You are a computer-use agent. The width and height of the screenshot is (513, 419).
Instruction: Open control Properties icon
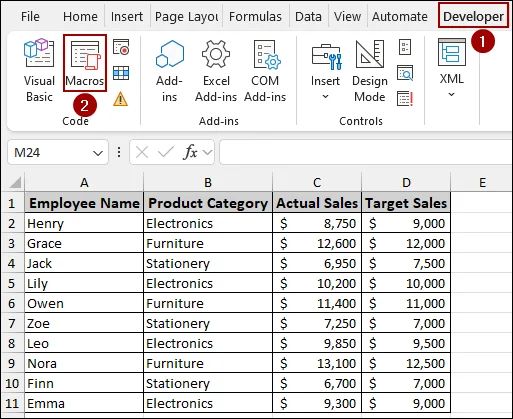coord(405,47)
